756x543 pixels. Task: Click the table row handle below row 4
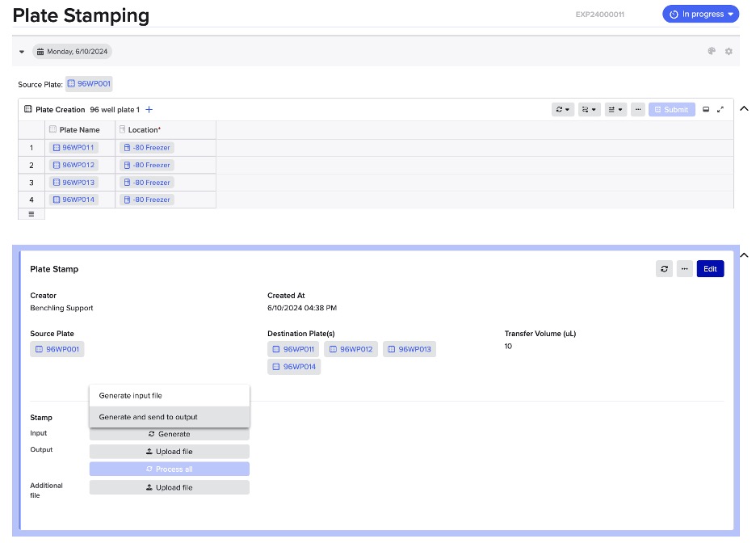pyautogui.click(x=31, y=214)
